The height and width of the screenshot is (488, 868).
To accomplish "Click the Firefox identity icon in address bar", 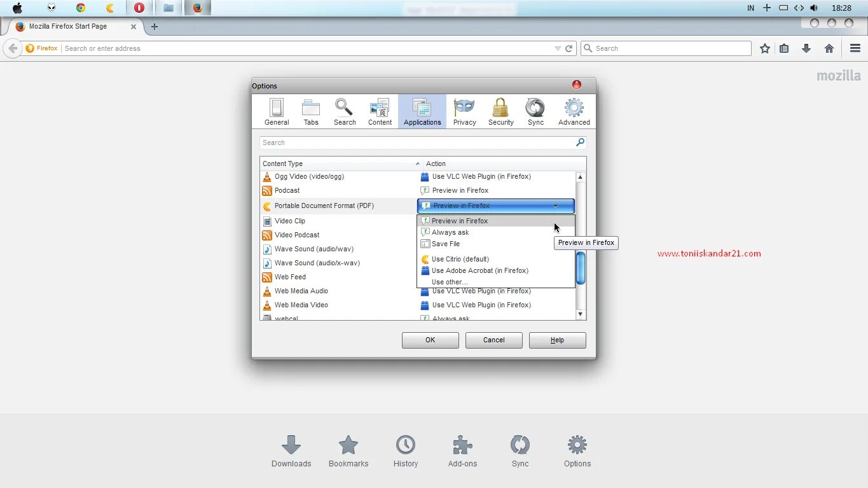I will pos(41,48).
